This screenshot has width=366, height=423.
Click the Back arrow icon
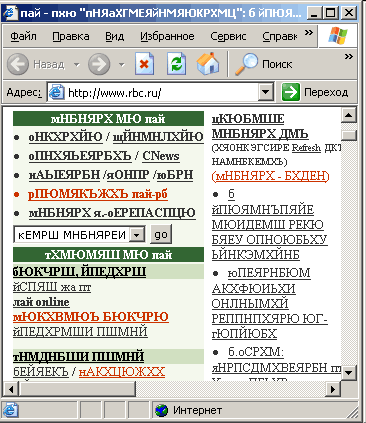(x=18, y=64)
